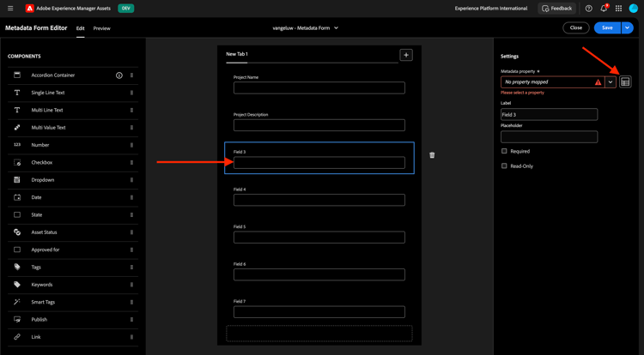The width and height of the screenshot is (644, 355).
Task: Click the Multi Value Text label
Action: [x=48, y=128]
